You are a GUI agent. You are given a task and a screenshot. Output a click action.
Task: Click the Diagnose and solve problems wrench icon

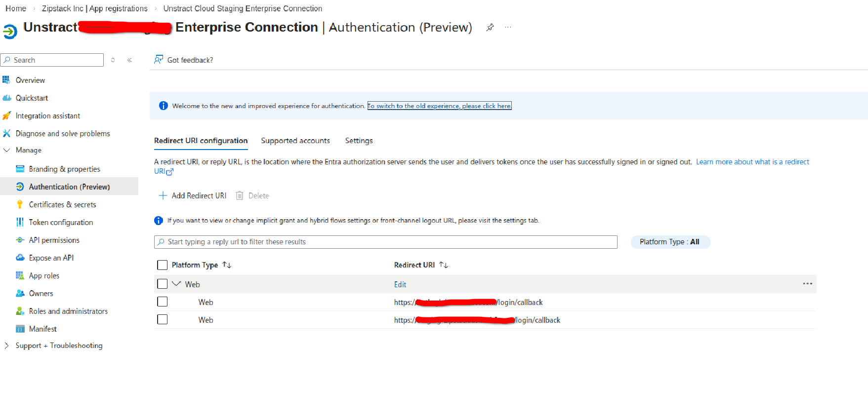pyautogui.click(x=6, y=133)
